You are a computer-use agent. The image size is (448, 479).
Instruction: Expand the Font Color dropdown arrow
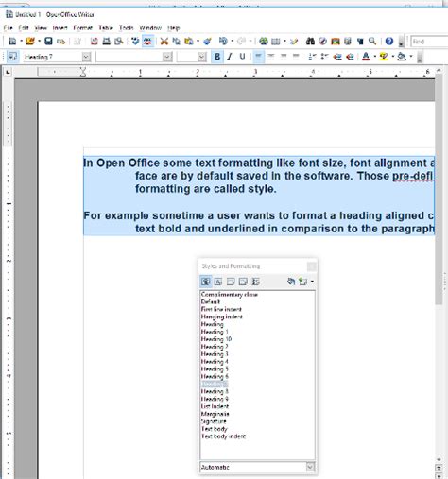[x=375, y=57]
